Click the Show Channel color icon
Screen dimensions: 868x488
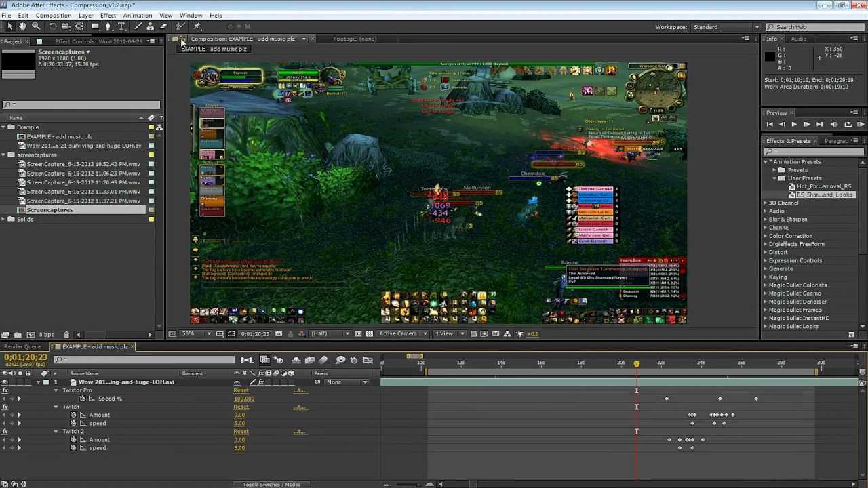[302, 333]
